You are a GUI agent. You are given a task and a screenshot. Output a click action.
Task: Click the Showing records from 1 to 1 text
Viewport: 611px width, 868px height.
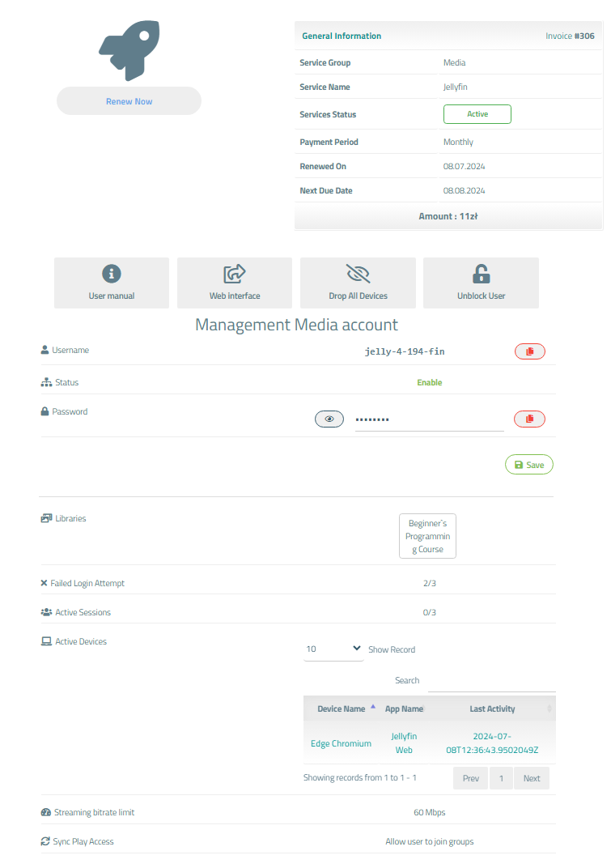[x=360, y=778]
